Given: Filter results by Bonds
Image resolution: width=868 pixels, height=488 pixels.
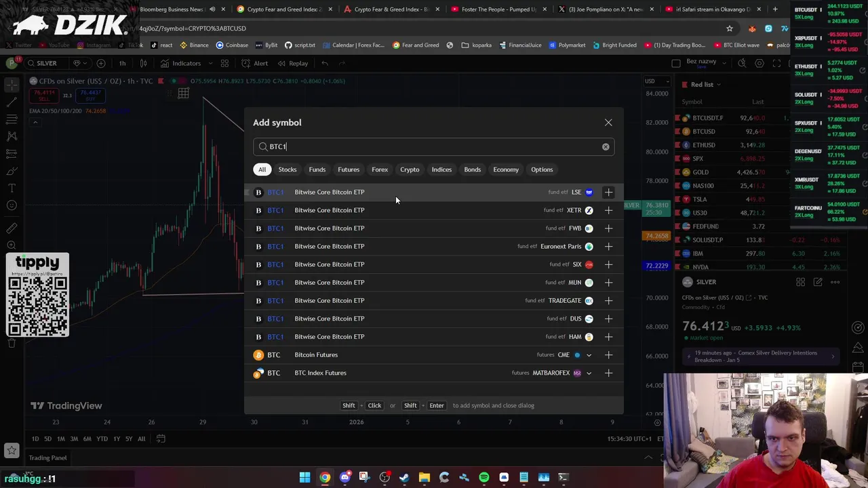Looking at the screenshot, I should 472,169.
